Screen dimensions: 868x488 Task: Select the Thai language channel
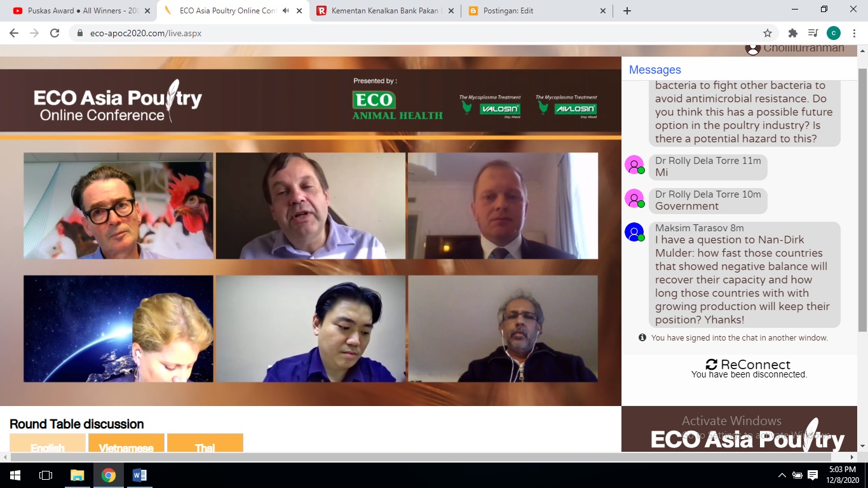205,443
